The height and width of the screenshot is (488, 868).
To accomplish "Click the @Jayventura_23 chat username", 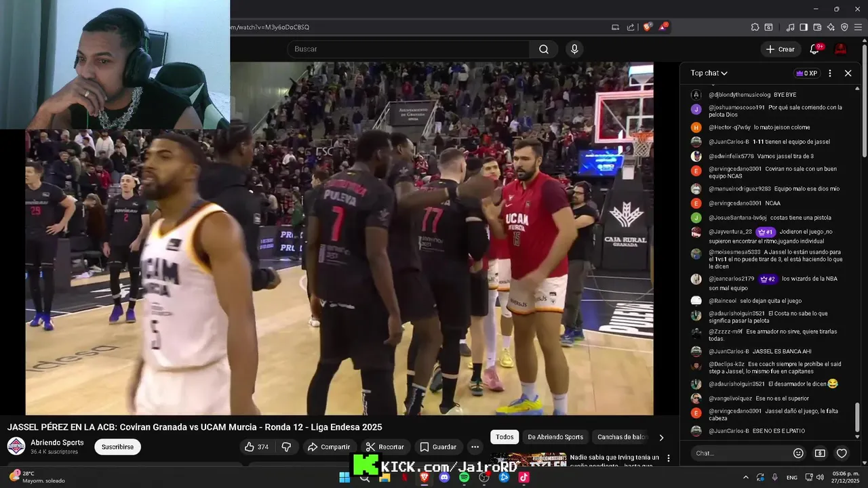I will point(730,232).
